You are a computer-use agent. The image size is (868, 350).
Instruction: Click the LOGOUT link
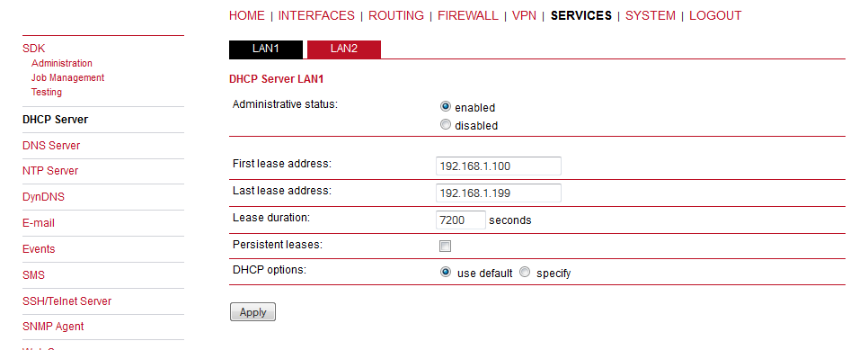[715, 15]
